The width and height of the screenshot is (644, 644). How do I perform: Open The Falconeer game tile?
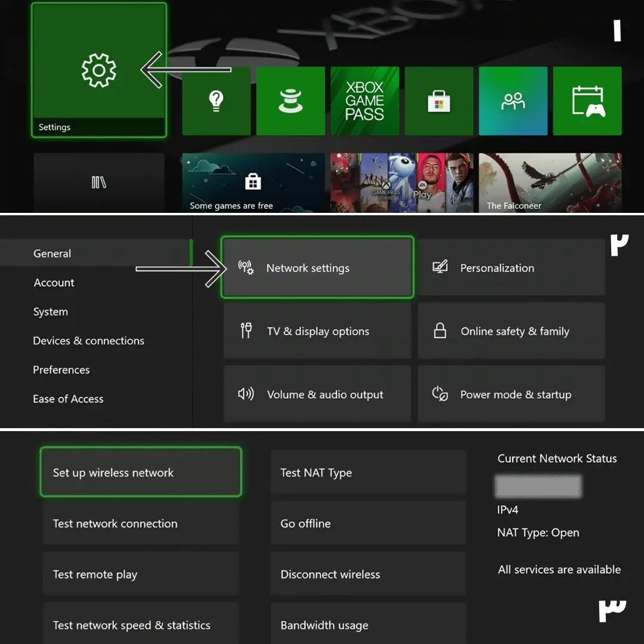point(550,183)
